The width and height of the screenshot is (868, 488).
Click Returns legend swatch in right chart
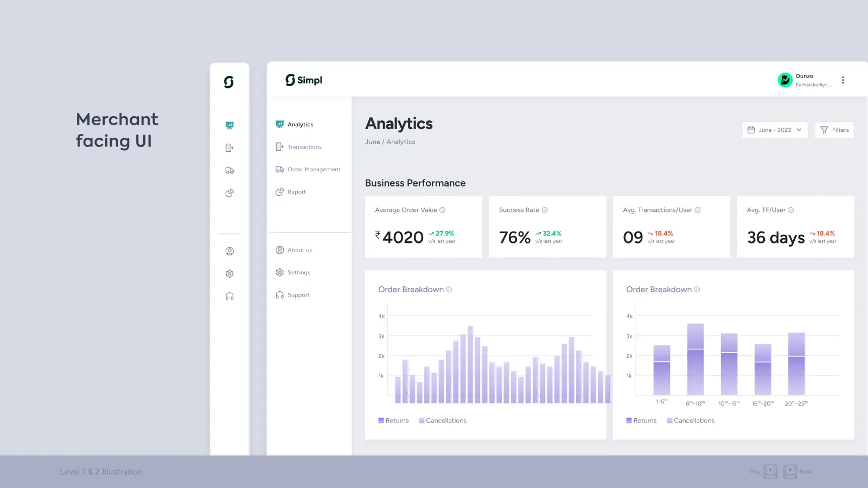[x=629, y=421]
